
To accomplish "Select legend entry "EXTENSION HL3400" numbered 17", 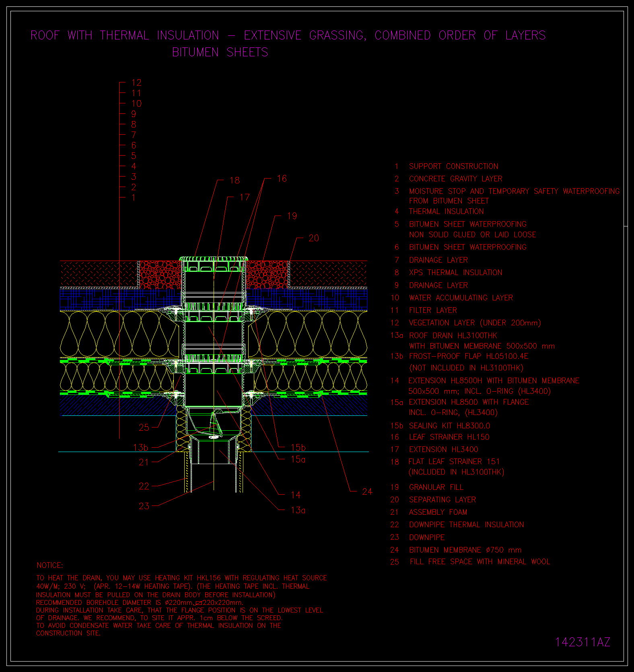I will pos(444,449).
